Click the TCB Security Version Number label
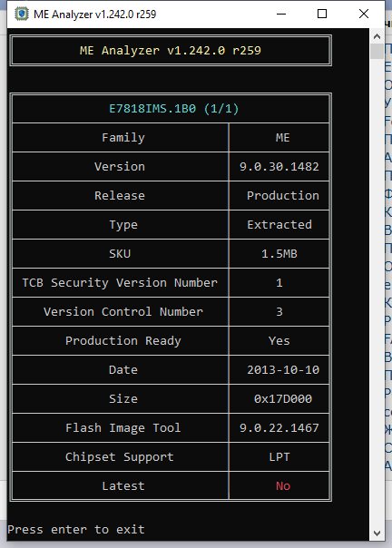Screen dimensions: 392x548 pyautogui.click(x=120, y=283)
